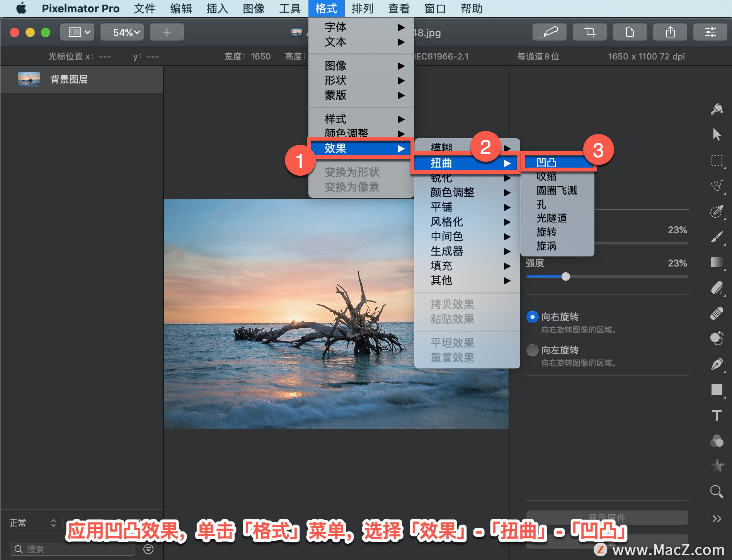Open the Apple menu
732x560 pixels.
click(21, 8)
